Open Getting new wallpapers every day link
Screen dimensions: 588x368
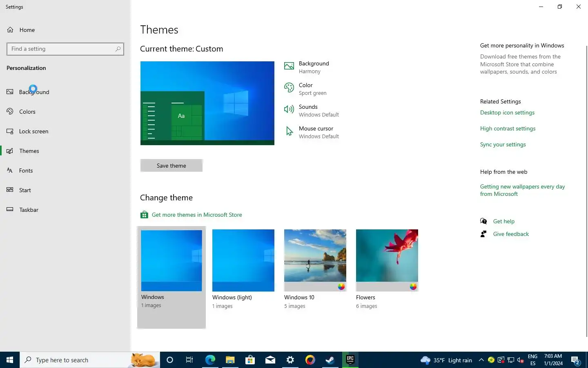point(522,190)
